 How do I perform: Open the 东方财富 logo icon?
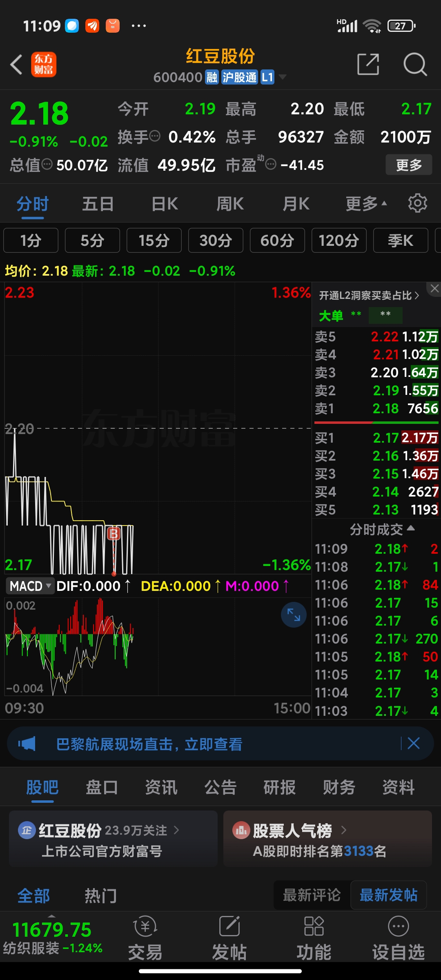(x=44, y=65)
